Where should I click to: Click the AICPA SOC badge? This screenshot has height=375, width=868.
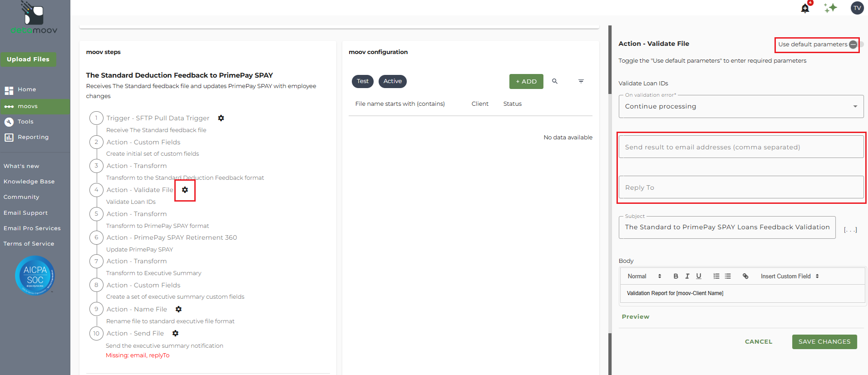[35, 276]
